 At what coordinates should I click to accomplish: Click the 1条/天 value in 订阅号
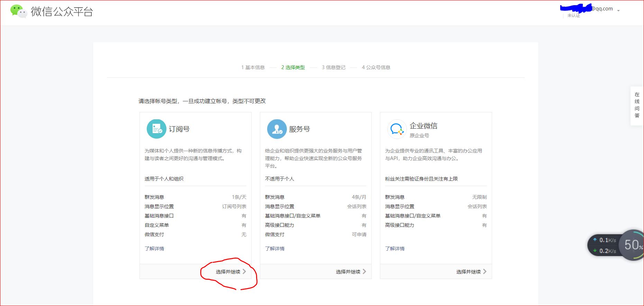click(x=239, y=197)
